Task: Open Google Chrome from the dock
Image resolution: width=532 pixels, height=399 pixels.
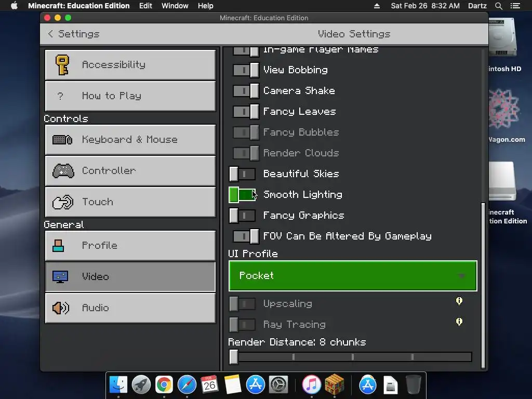Action: pyautogui.click(x=164, y=384)
